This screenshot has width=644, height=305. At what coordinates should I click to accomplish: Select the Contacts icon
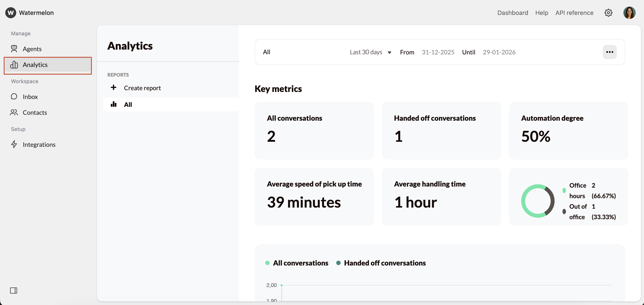point(14,112)
